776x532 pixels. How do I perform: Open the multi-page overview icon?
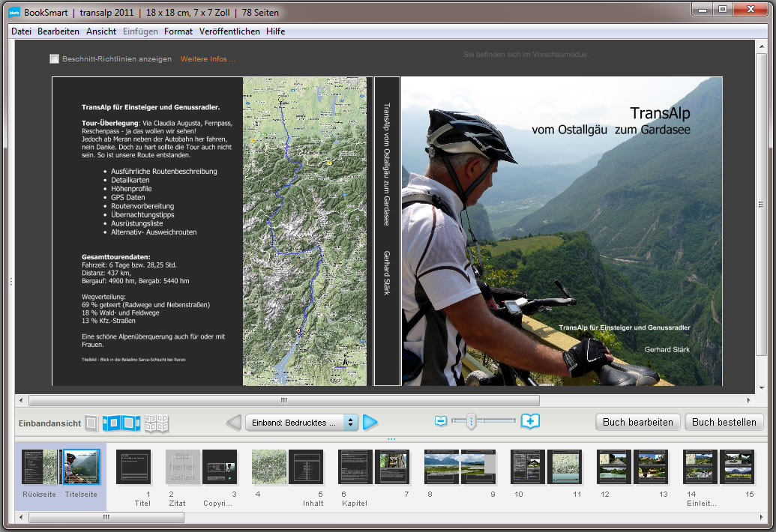click(156, 423)
